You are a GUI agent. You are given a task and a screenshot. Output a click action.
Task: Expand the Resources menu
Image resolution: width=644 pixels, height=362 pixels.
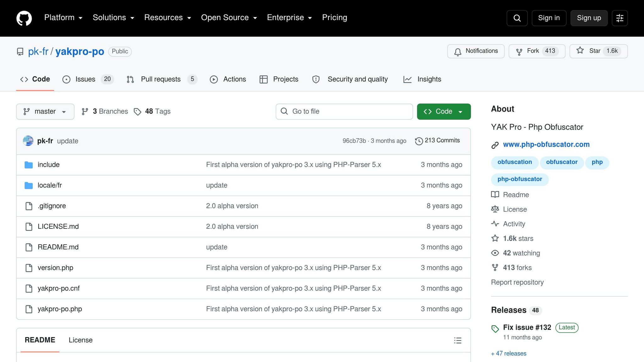(x=168, y=18)
